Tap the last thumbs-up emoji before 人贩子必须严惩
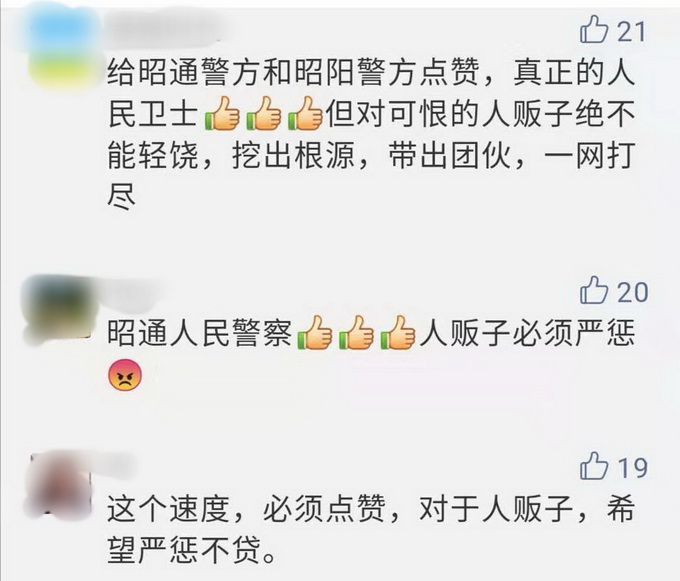The image size is (680, 581). (397, 333)
